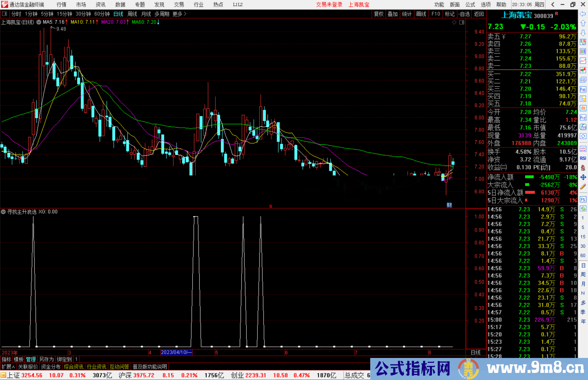The width and height of the screenshot is (588, 380).
Task: Open the 卖五 order depth dropdown
Action: [x=504, y=36]
